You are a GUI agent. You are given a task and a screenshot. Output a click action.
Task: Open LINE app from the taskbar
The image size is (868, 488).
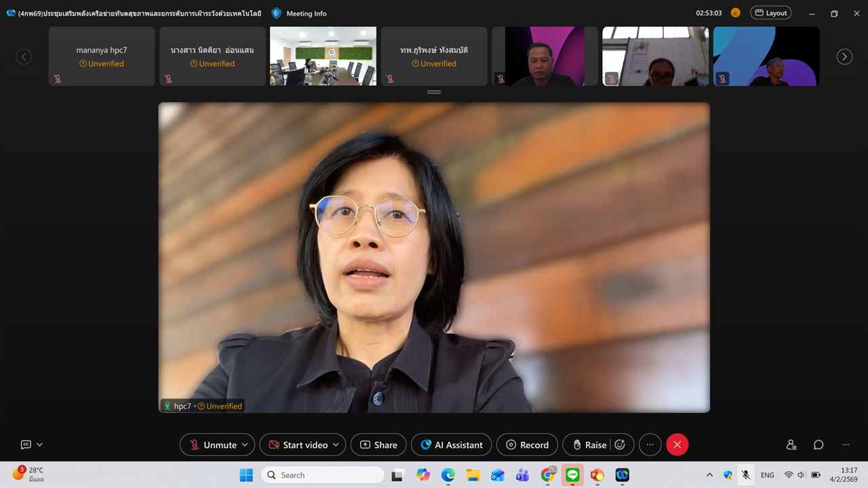(x=572, y=475)
